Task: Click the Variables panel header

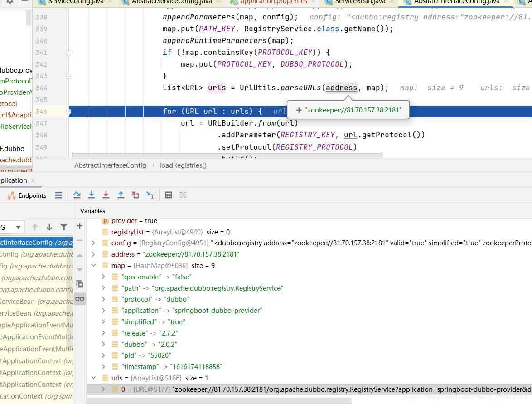Action: tap(92, 211)
